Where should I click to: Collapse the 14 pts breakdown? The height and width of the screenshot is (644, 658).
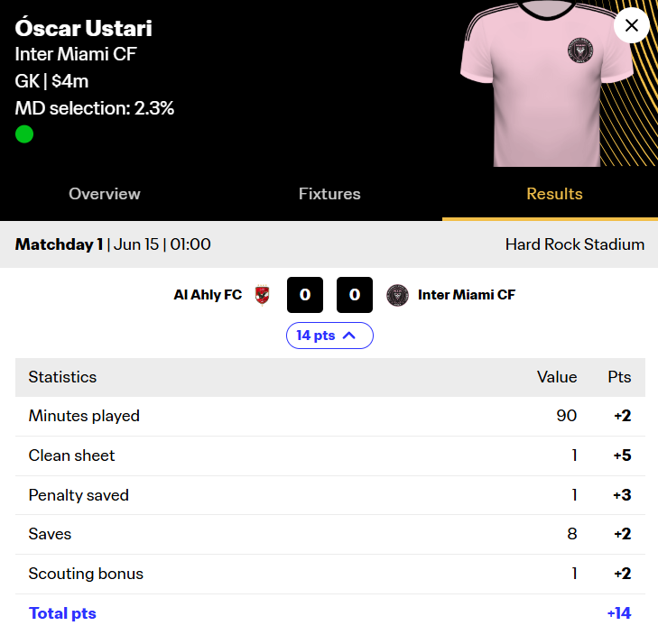coord(329,336)
